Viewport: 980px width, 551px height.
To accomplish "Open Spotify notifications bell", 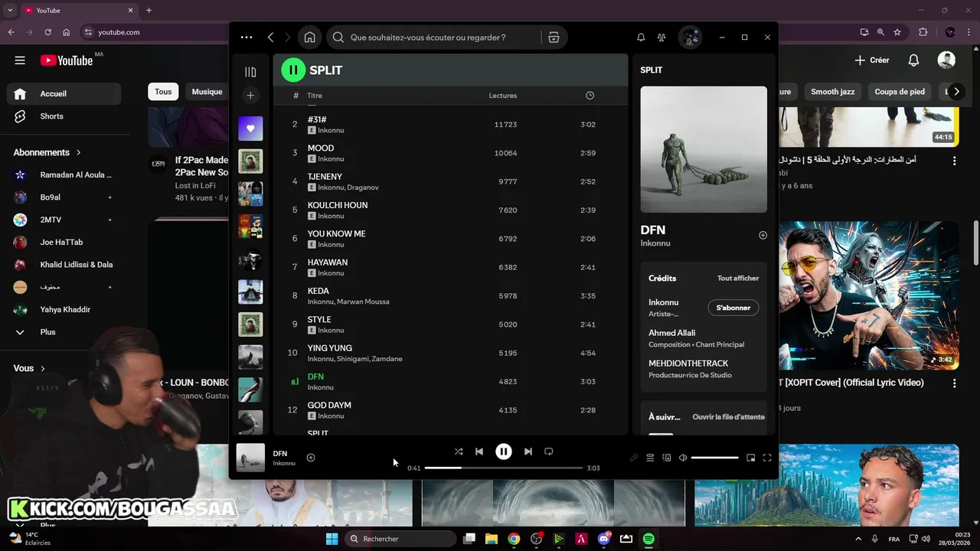I will pyautogui.click(x=641, y=37).
